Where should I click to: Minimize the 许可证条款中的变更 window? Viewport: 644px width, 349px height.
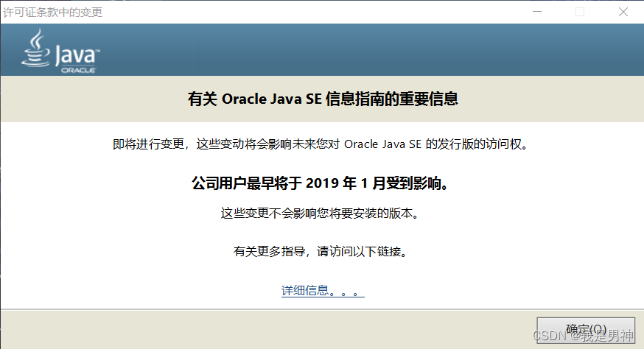tap(537, 12)
